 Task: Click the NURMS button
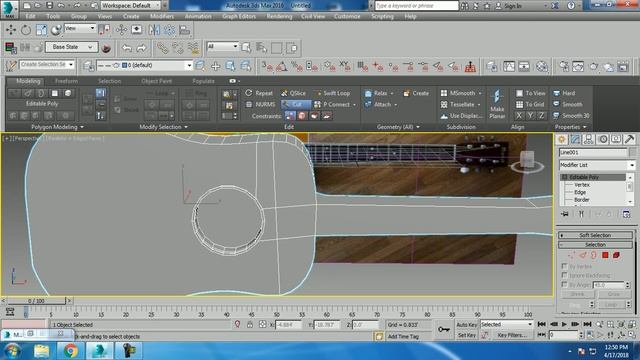click(260, 104)
